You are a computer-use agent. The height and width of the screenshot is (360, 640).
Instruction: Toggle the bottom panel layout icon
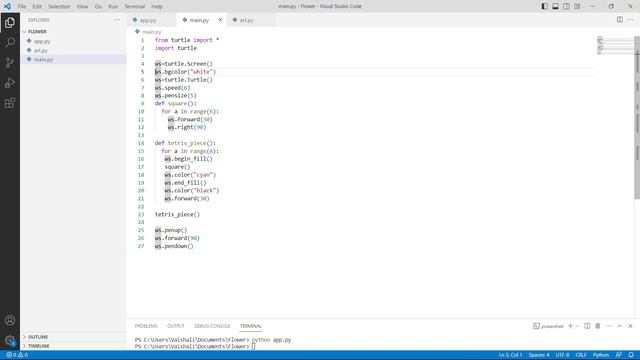(556, 6)
